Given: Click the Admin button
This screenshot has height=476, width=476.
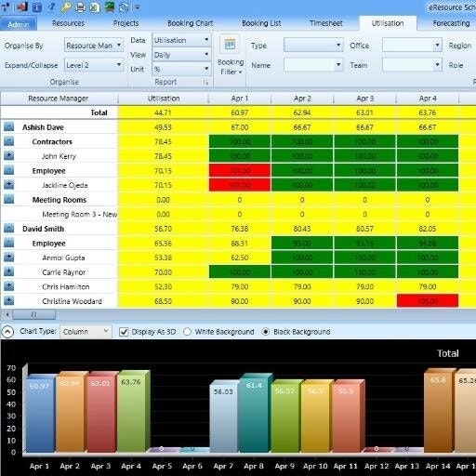Looking at the screenshot, I should coord(19,24).
